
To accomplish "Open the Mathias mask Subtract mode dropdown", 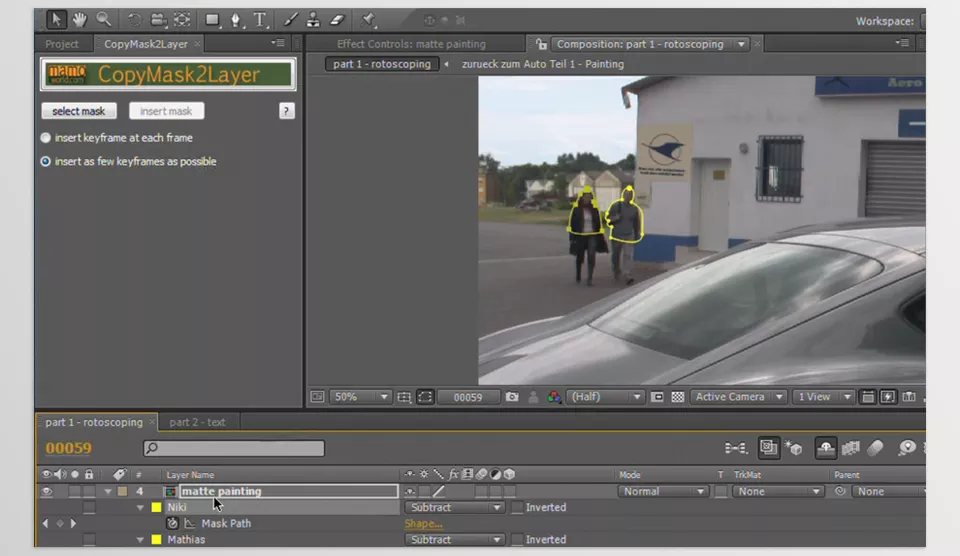I will coord(454,539).
